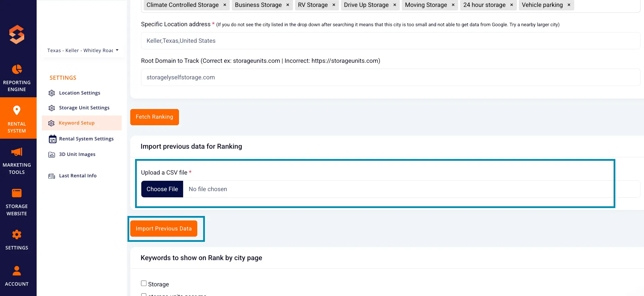
Task: Remove the Drive Up Storage tag
Action: tap(395, 5)
